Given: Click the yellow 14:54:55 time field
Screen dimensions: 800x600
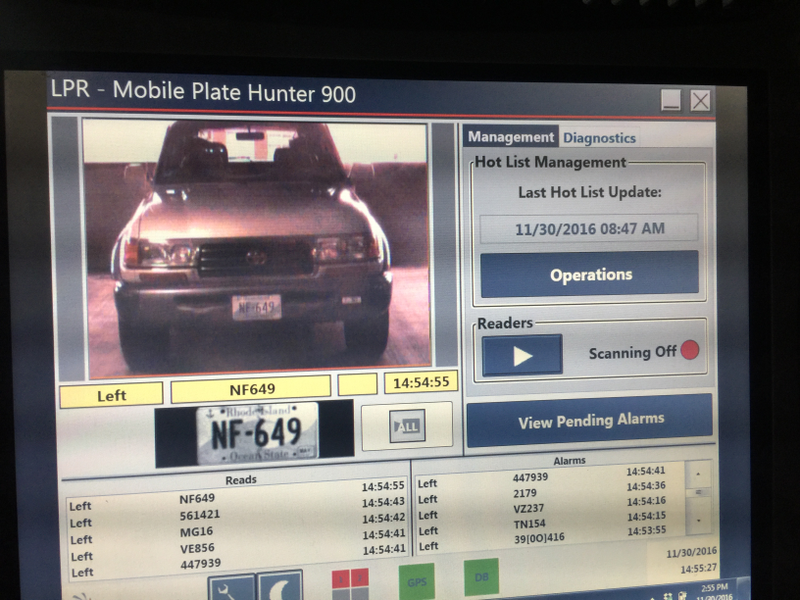Looking at the screenshot, I should [x=421, y=382].
